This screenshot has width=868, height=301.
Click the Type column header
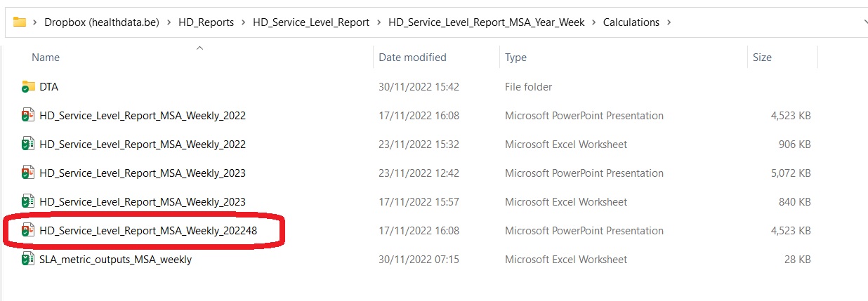click(x=515, y=58)
